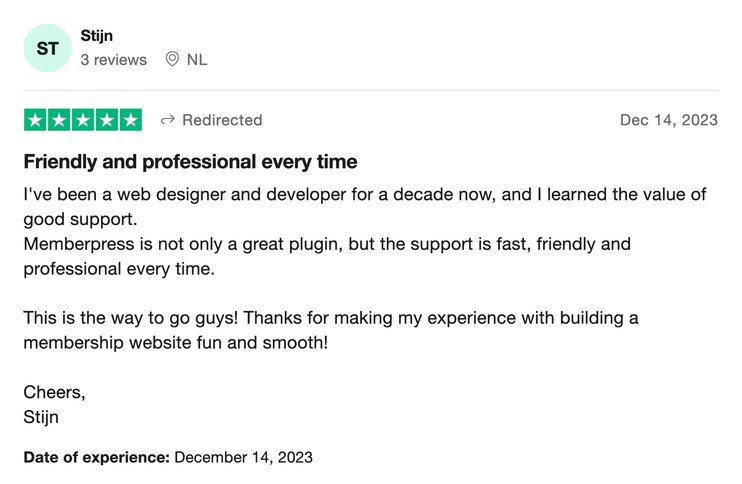Click the first green rating star

[x=35, y=120]
